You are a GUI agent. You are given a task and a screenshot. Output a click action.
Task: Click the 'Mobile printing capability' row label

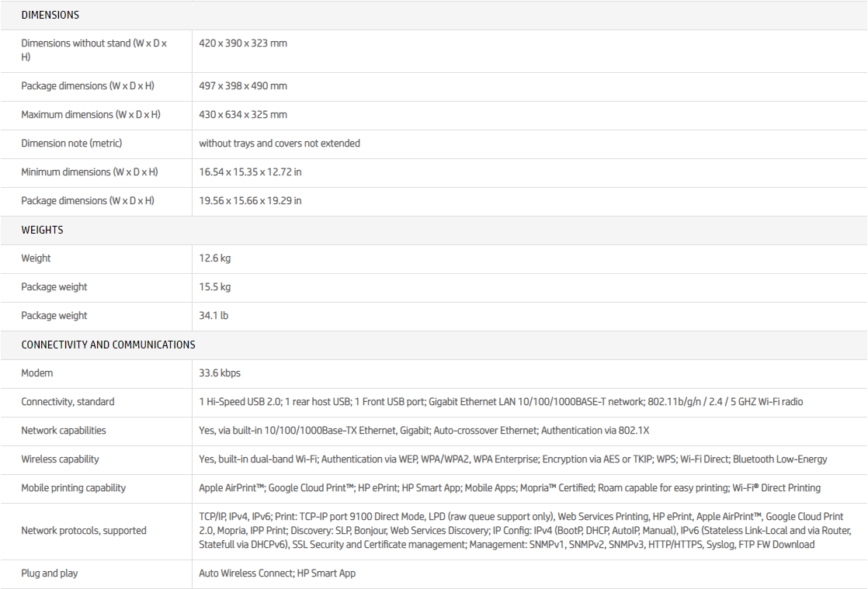click(x=73, y=488)
